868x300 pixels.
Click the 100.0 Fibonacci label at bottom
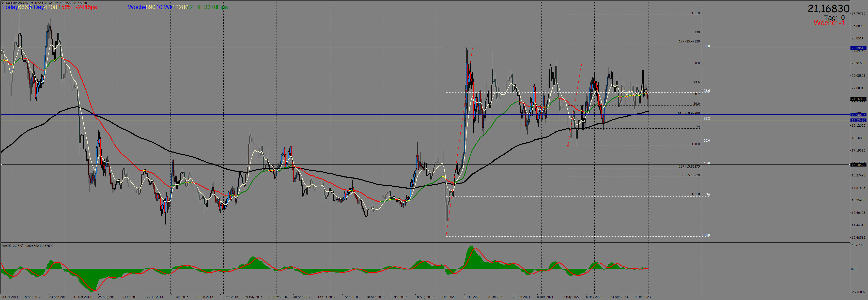pyautogui.click(x=706, y=235)
